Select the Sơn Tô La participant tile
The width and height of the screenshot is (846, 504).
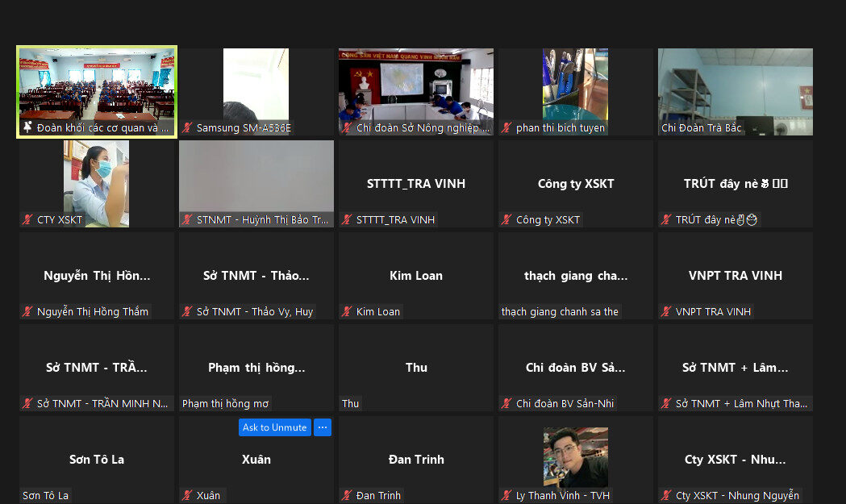(96, 460)
